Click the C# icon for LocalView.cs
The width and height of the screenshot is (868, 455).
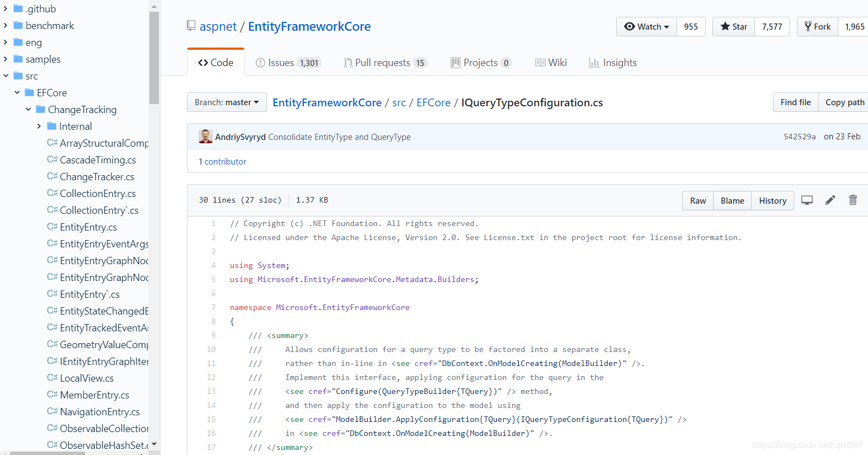52,378
